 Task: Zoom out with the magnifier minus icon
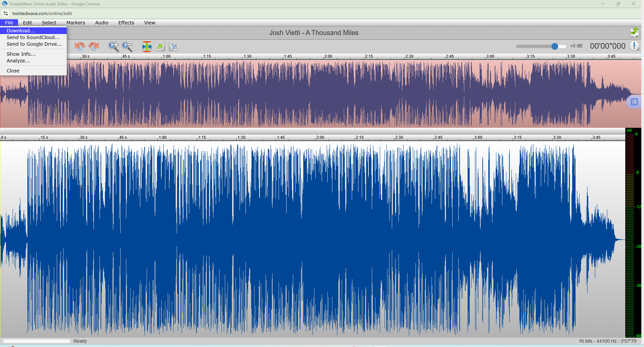[127, 46]
